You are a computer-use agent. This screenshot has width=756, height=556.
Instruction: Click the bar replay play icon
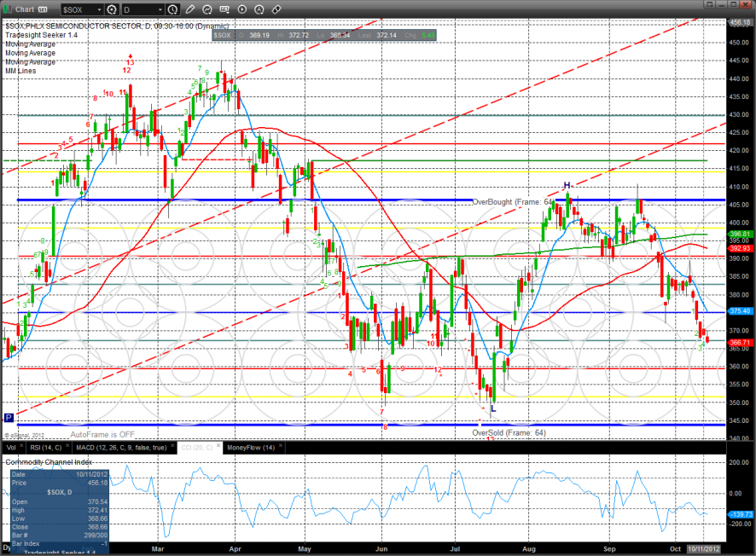[242, 9]
